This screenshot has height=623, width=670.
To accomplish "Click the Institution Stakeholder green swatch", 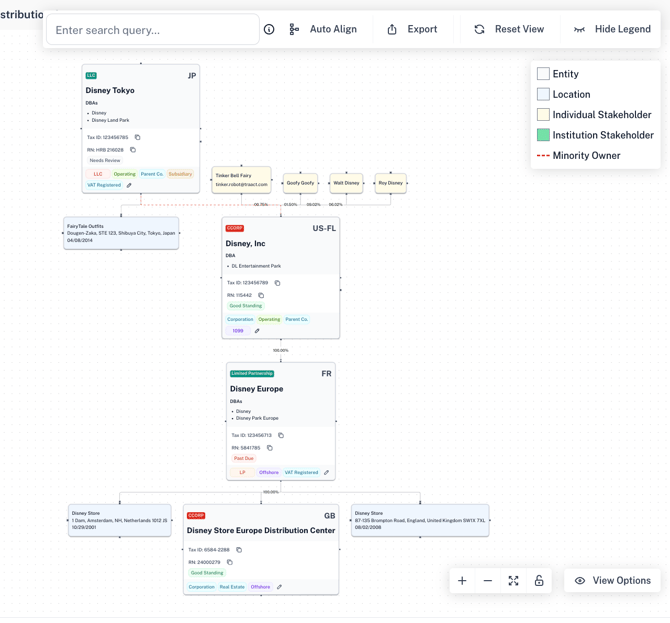I will pos(543,135).
